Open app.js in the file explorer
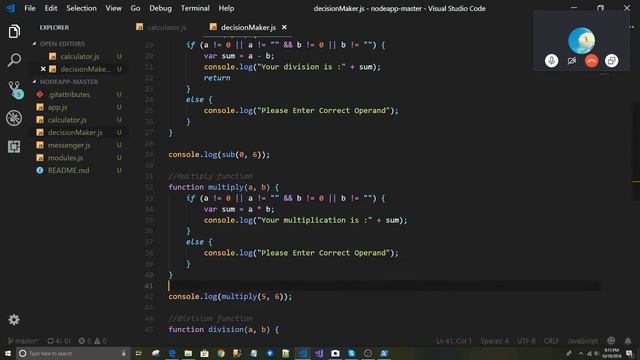 point(57,107)
